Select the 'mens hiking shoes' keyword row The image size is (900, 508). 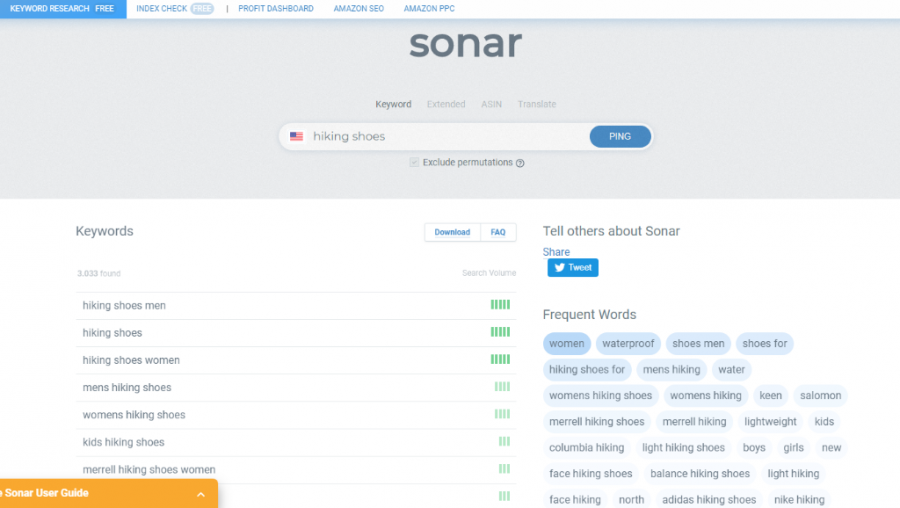296,387
